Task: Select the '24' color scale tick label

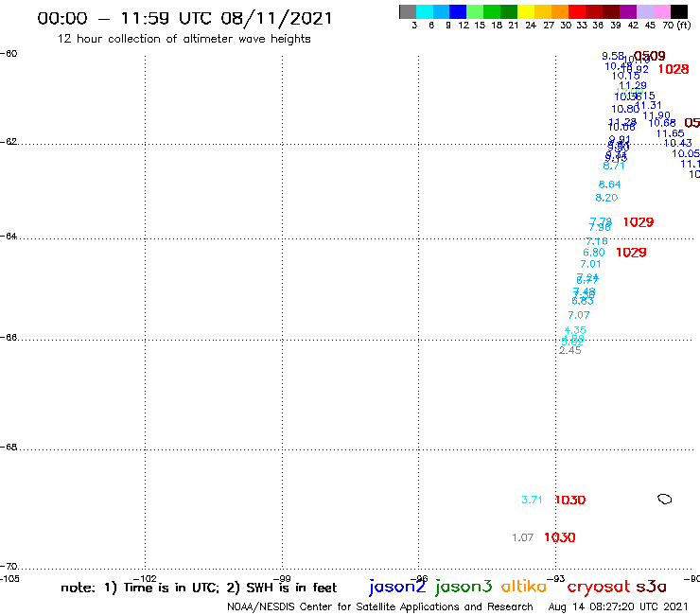Action: point(531,25)
